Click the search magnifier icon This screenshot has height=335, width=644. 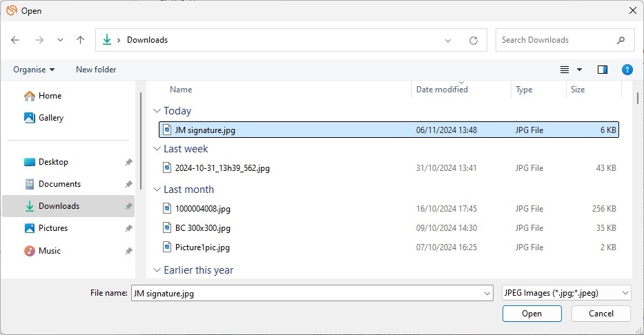click(621, 40)
